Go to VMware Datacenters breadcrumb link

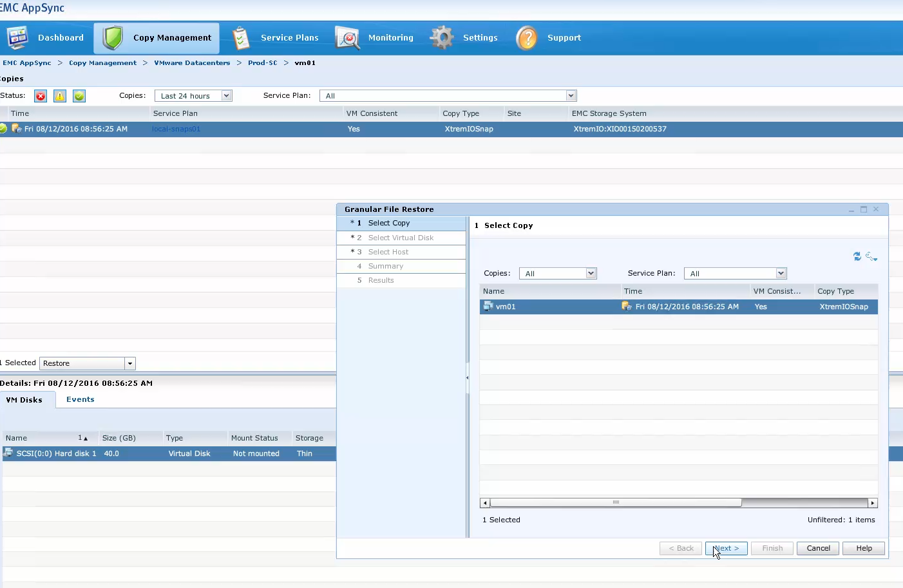coord(192,63)
